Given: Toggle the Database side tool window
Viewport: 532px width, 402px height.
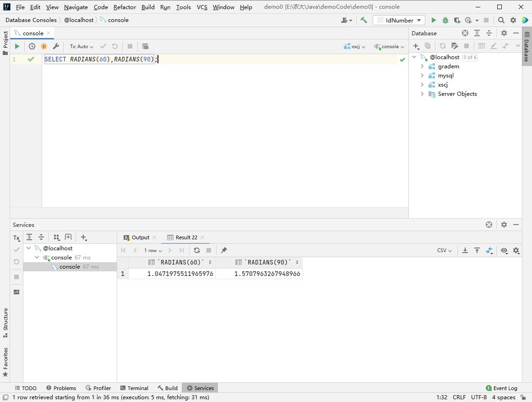Looking at the screenshot, I should 527,45.
